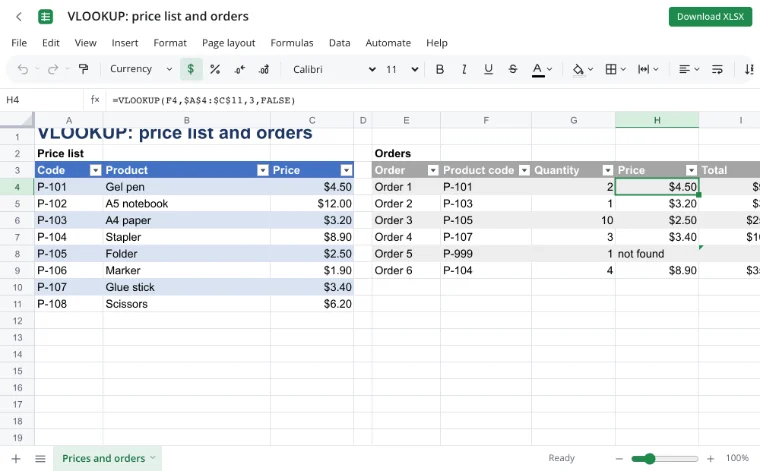Click the H4 name box
This screenshot has width=760, height=471.
(42, 100)
